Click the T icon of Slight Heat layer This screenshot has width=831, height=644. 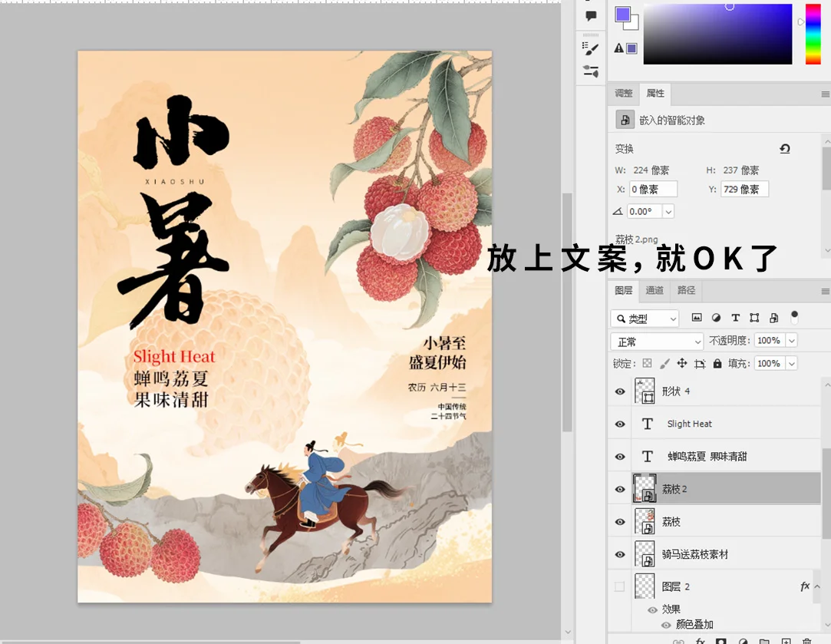pos(647,424)
